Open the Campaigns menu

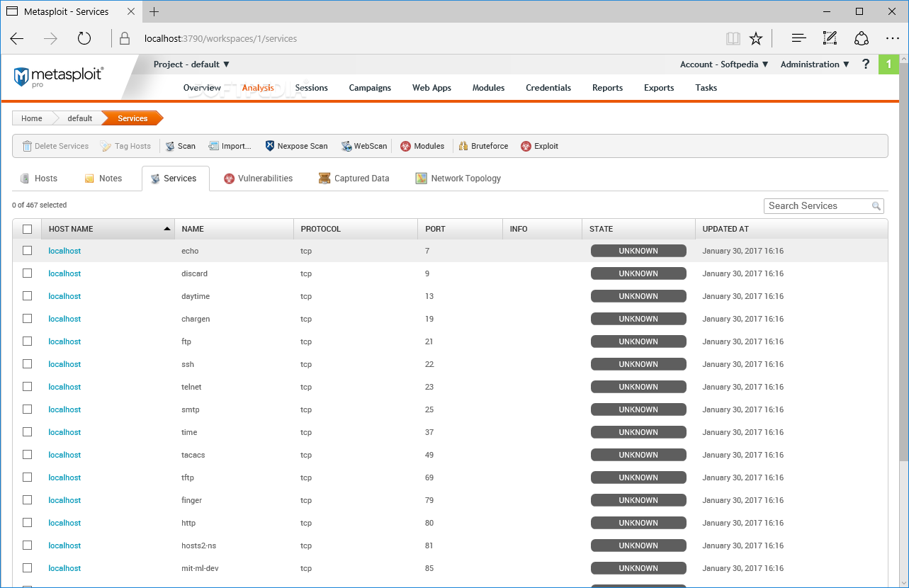click(x=370, y=88)
